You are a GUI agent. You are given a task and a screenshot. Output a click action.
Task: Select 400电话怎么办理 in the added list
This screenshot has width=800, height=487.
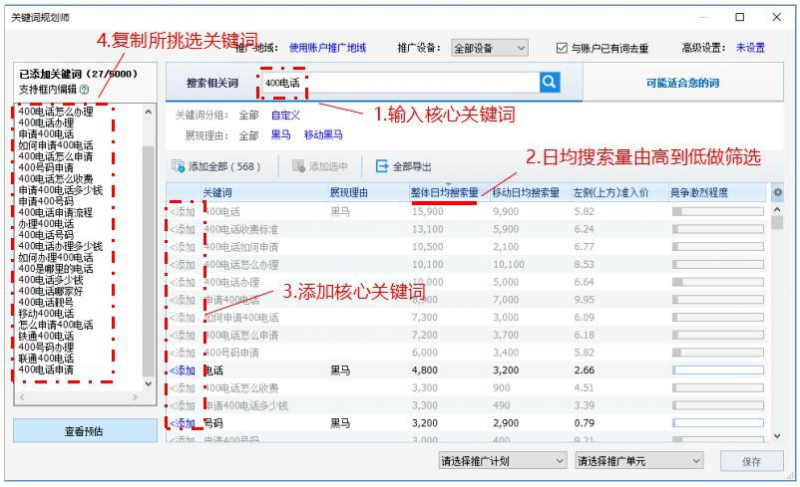pyautogui.click(x=56, y=111)
